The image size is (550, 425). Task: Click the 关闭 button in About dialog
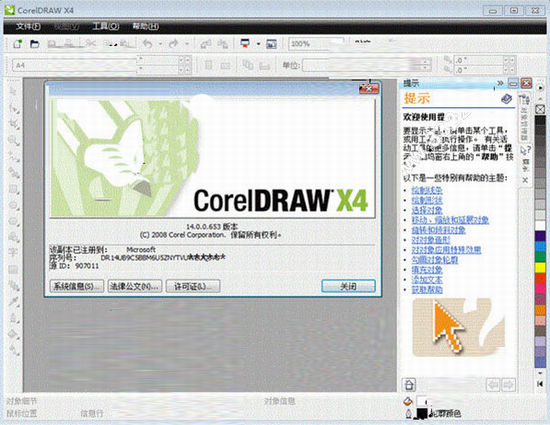click(x=348, y=286)
